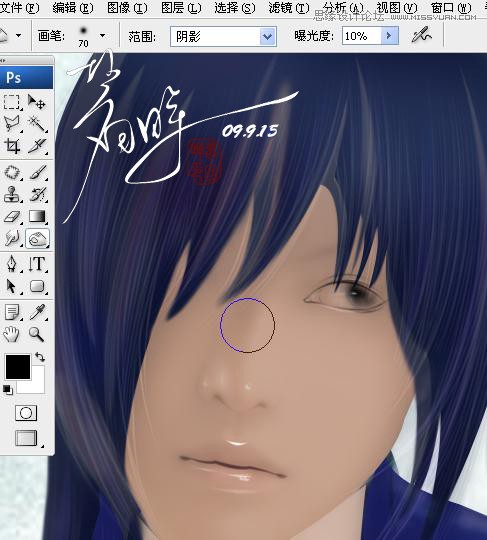The image size is (487, 540).
Task: Click the black foreground color swatch
Action: 18,367
